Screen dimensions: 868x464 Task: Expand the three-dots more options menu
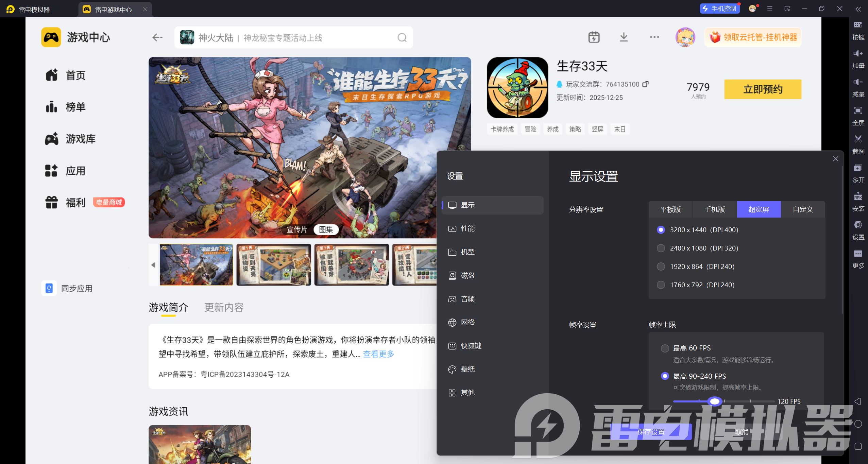654,37
